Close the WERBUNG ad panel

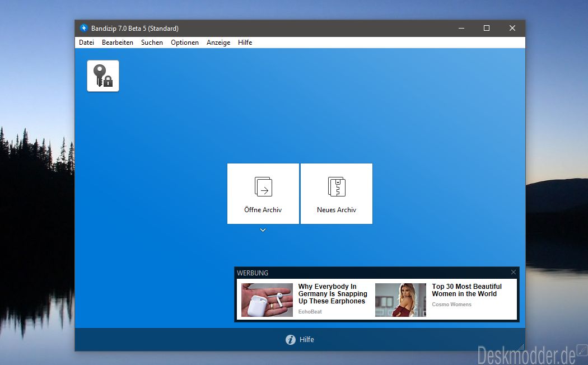coord(514,272)
